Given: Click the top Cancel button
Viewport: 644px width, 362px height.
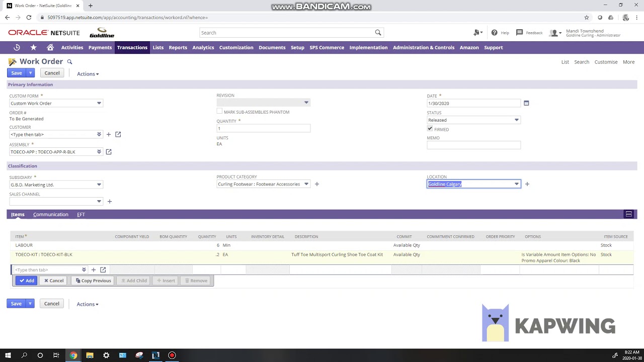Looking at the screenshot, I should (52, 73).
